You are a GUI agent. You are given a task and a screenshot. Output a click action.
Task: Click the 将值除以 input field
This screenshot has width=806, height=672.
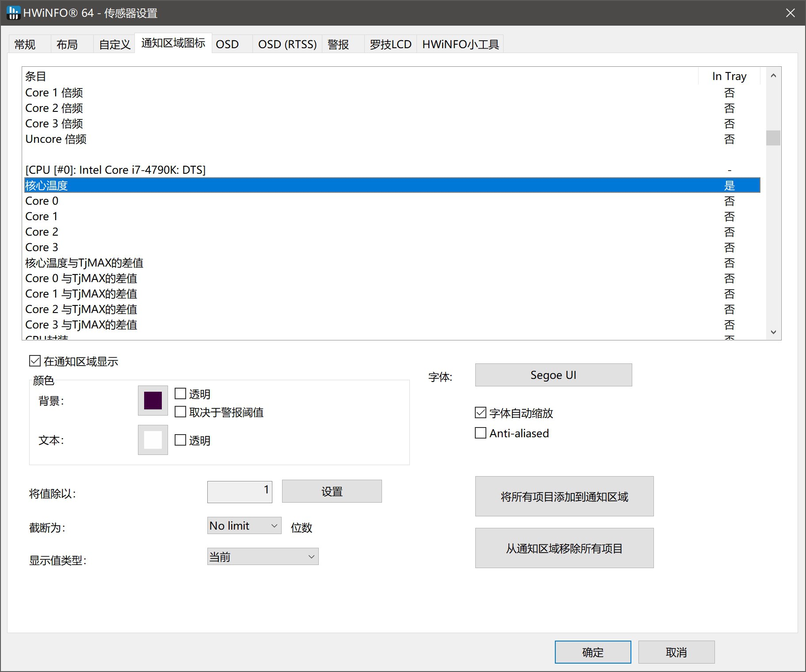[x=240, y=491]
